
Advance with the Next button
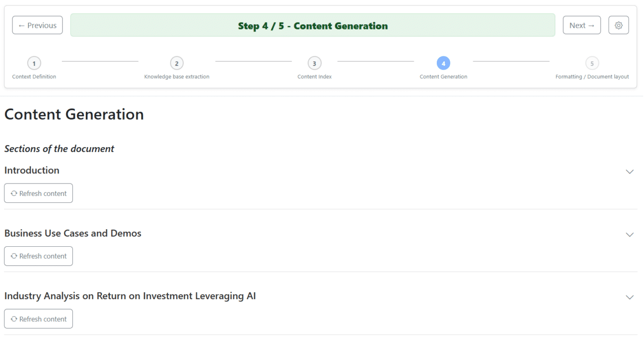click(582, 25)
